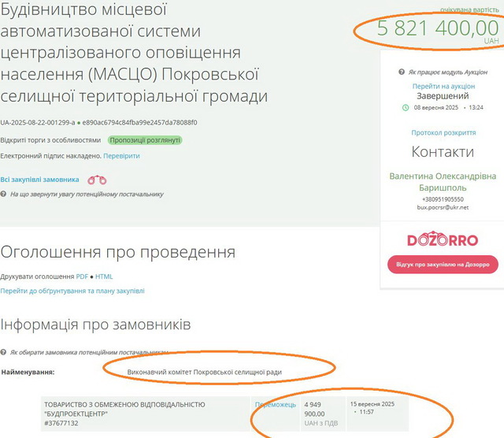Select the tender ID UA-2025-08-22-001299-a
504x438 pixels.
[38, 123]
